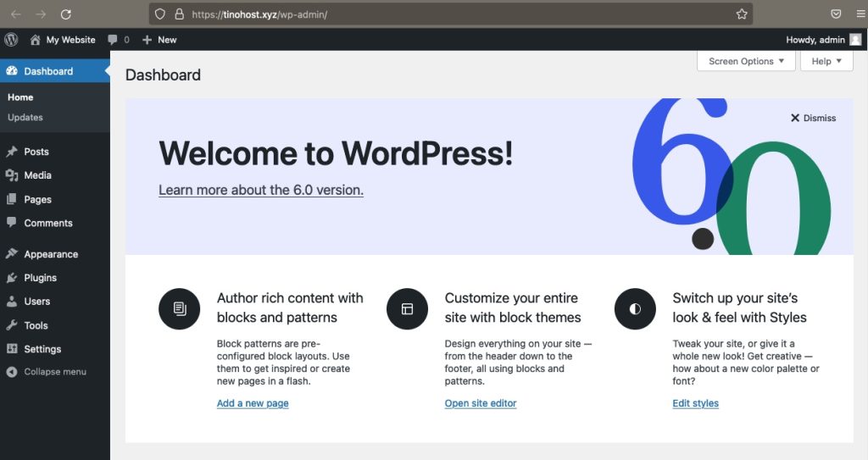Click the Collapse menu arrow icon
The height and width of the screenshot is (460, 868).
click(12, 372)
